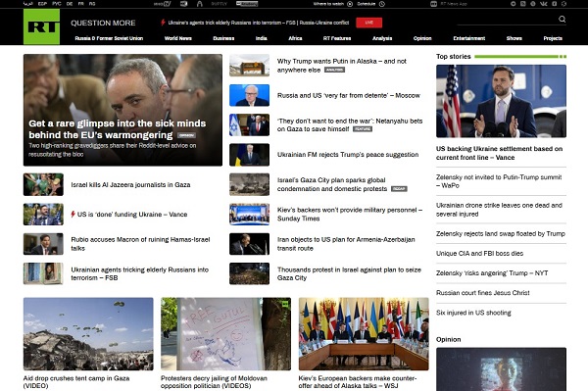
Task: Open 'Ukrainian drone strike leaves one dead' story
Action: tap(499, 210)
